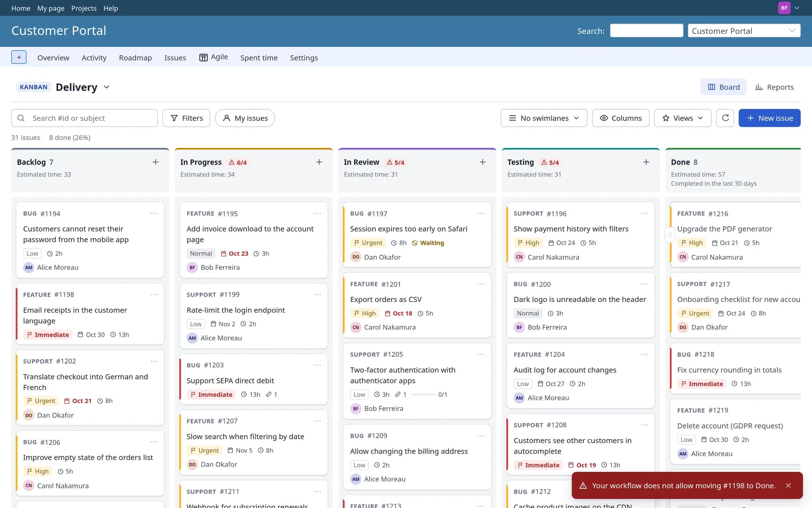Viewport: 812px width, 508px height.
Task: Open the three-dot menu on card #1197
Action: pyautogui.click(x=481, y=213)
